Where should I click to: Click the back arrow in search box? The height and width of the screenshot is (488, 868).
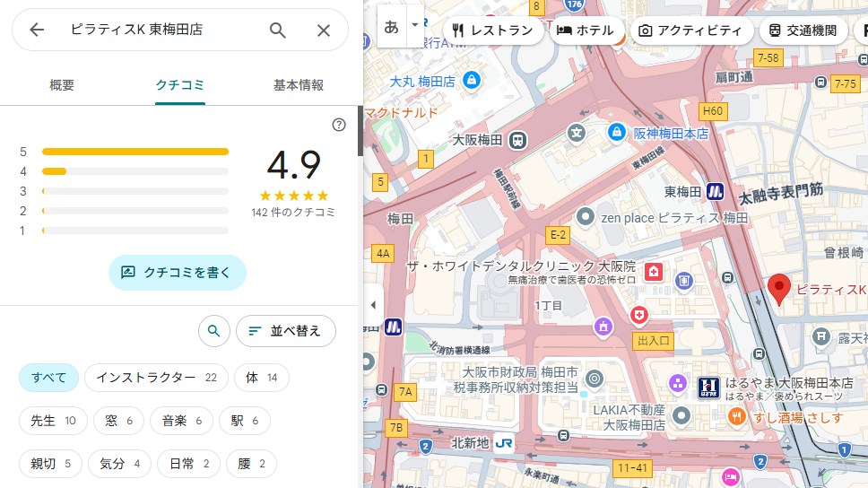[x=37, y=30]
